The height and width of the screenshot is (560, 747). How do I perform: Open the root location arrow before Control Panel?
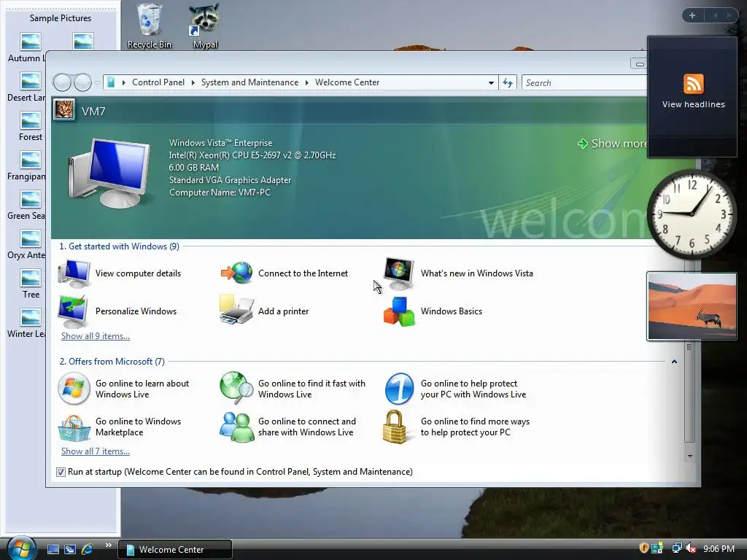pyautogui.click(x=124, y=82)
